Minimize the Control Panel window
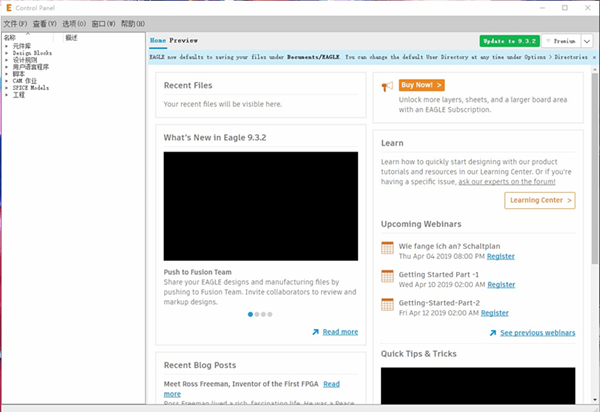Viewport: 600px width, 412px height. pos(542,8)
